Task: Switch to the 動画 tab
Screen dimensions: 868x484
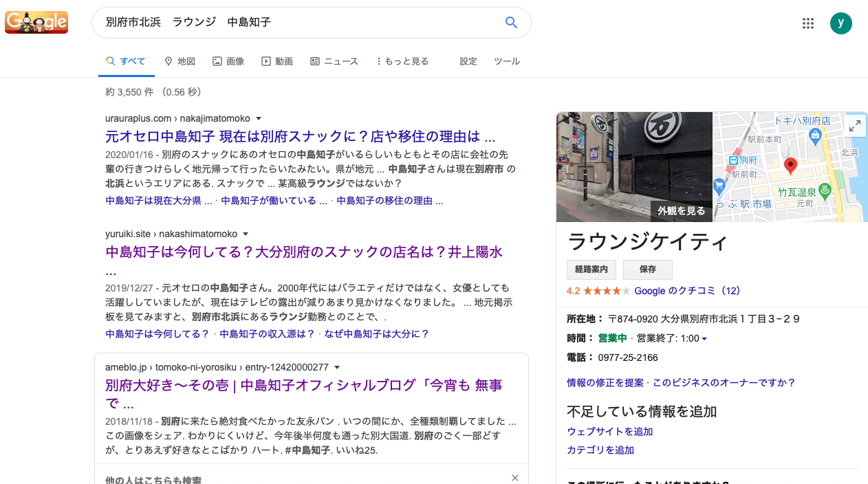Action: point(277,61)
